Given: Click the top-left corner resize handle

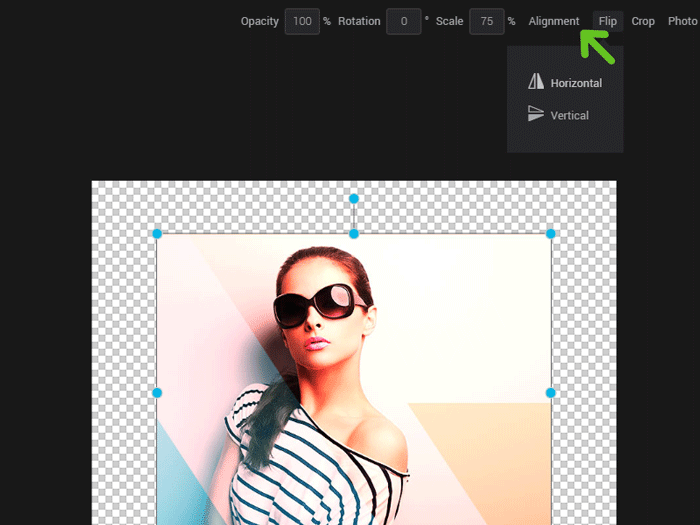Looking at the screenshot, I should pyautogui.click(x=157, y=234).
